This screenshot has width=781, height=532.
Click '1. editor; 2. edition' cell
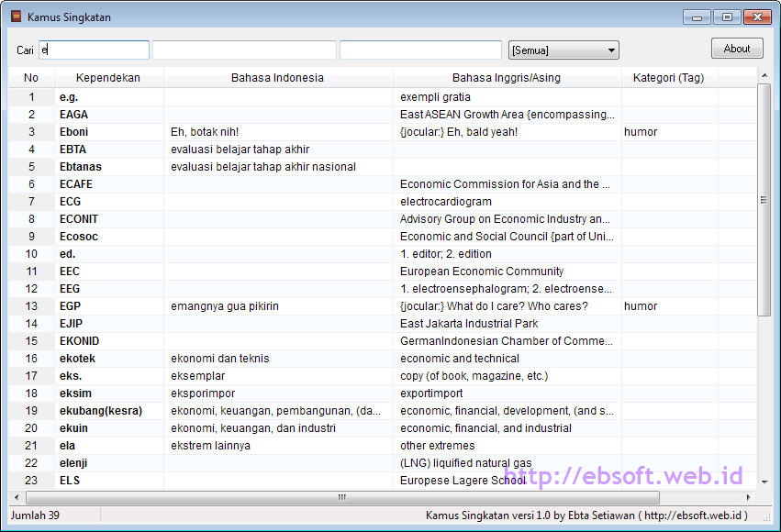coord(446,254)
